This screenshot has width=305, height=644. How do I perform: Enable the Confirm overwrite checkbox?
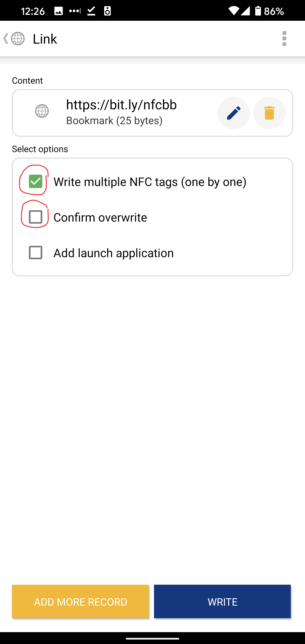point(36,217)
